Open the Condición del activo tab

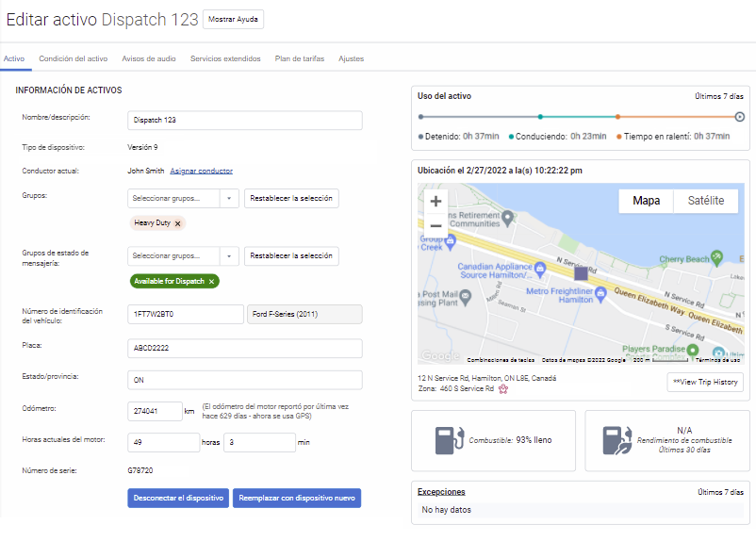tap(73, 58)
